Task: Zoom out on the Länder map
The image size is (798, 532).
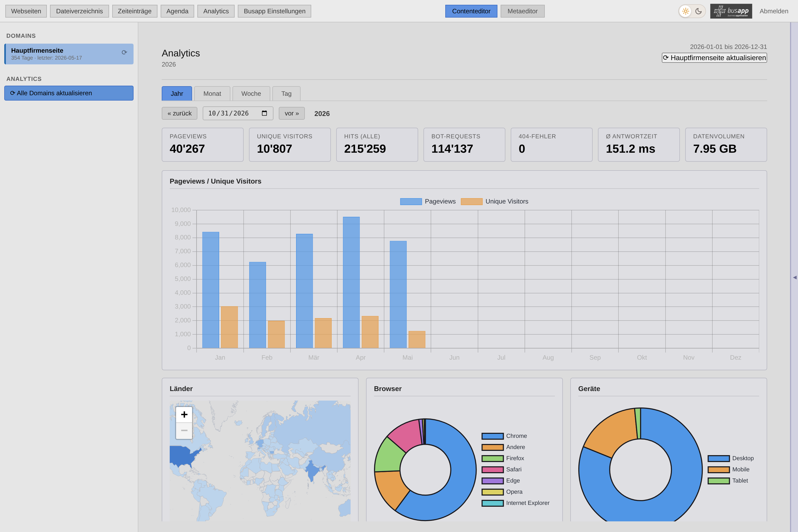Action: (184, 431)
